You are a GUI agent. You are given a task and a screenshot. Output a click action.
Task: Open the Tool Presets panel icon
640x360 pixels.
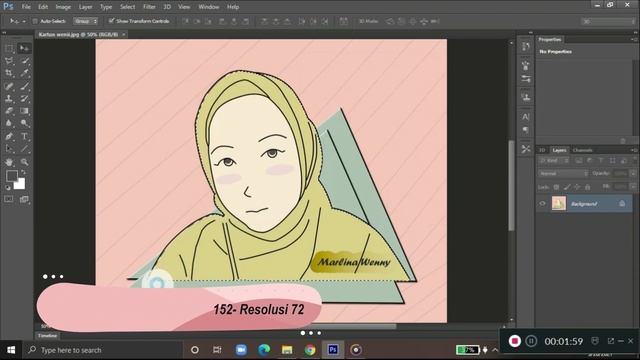pos(526,149)
